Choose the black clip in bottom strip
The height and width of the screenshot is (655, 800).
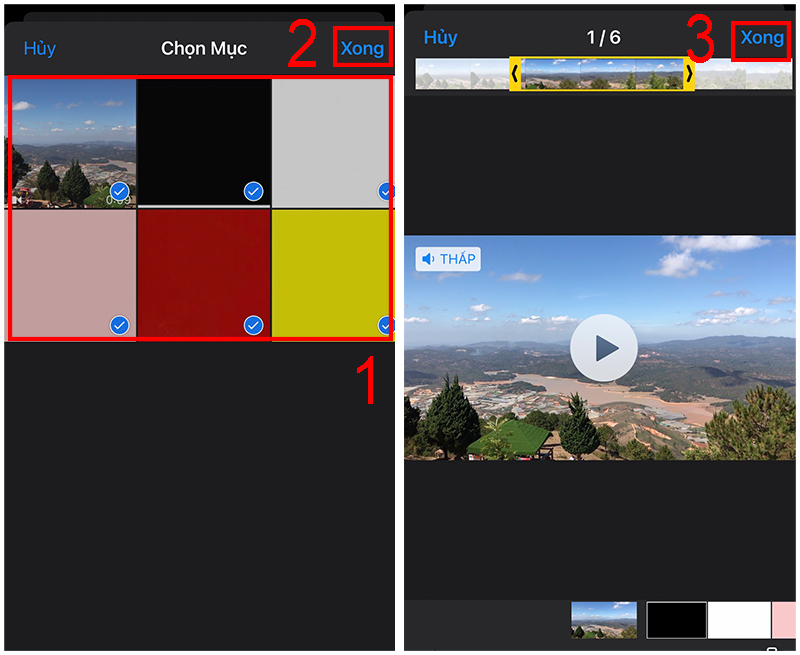[677, 620]
